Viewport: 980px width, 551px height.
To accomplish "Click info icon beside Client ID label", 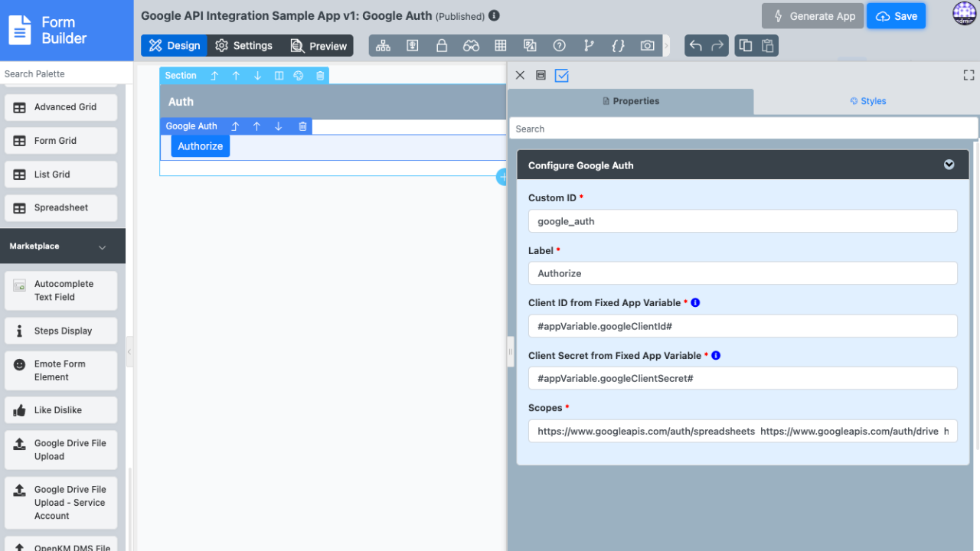I will 695,302.
